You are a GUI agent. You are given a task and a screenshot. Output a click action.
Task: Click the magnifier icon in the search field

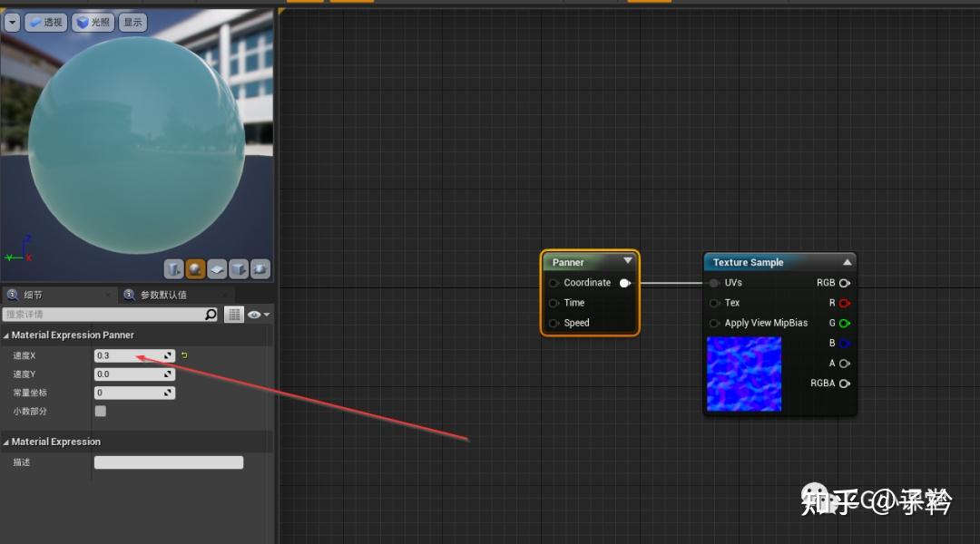[x=211, y=315]
